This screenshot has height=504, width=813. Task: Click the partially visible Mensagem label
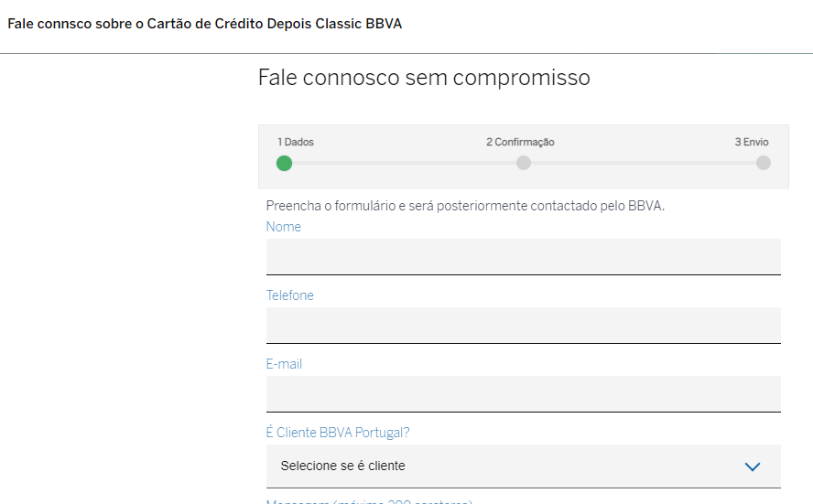(x=369, y=501)
